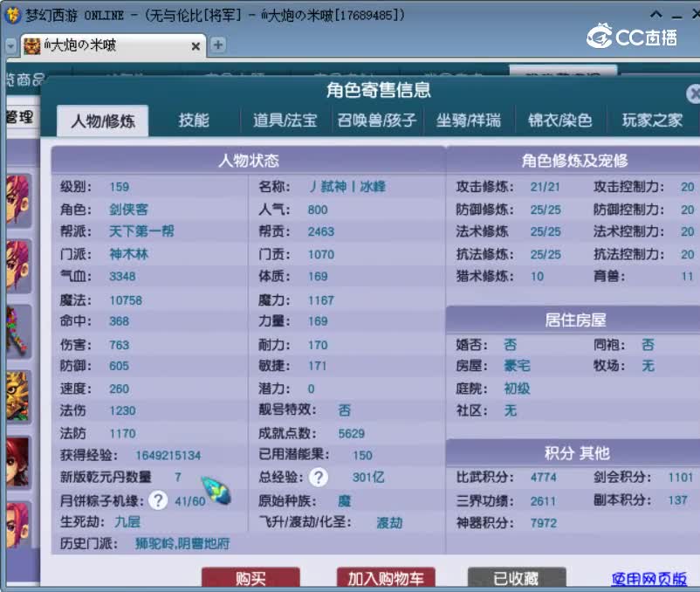Click the 渡劫 status value
Screen dimensions: 700x592
(x=389, y=523)
